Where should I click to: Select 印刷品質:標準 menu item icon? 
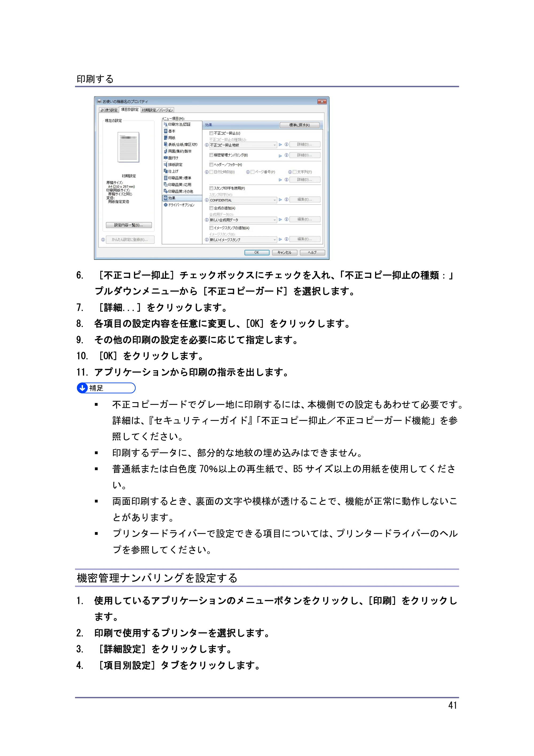click(166, 178)
